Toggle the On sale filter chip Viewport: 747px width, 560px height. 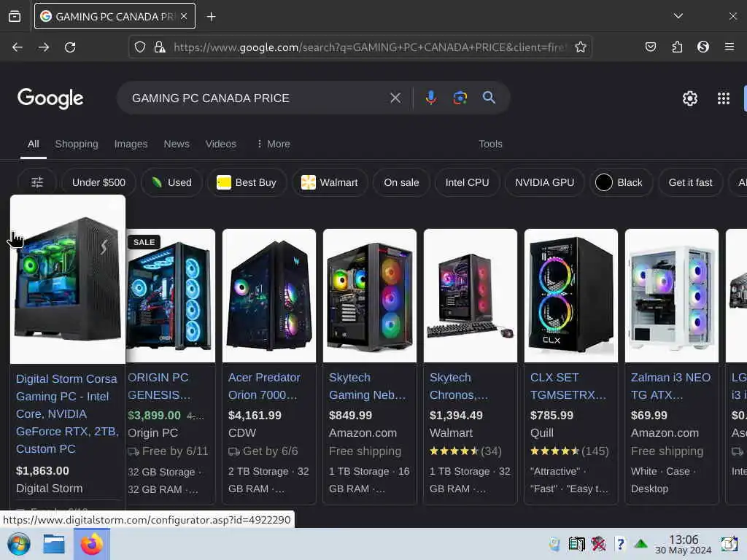point(402,182)
